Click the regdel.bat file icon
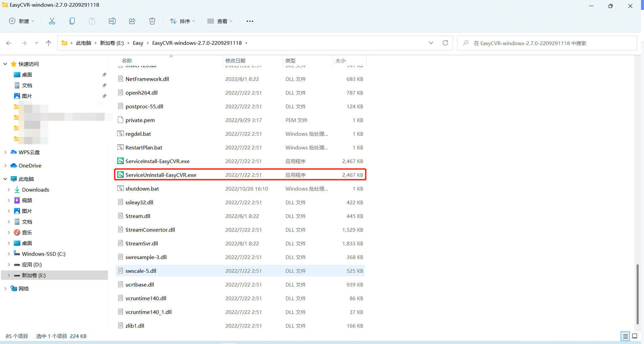The width and height of the screenshot is (644, 344). click(121, 134)
